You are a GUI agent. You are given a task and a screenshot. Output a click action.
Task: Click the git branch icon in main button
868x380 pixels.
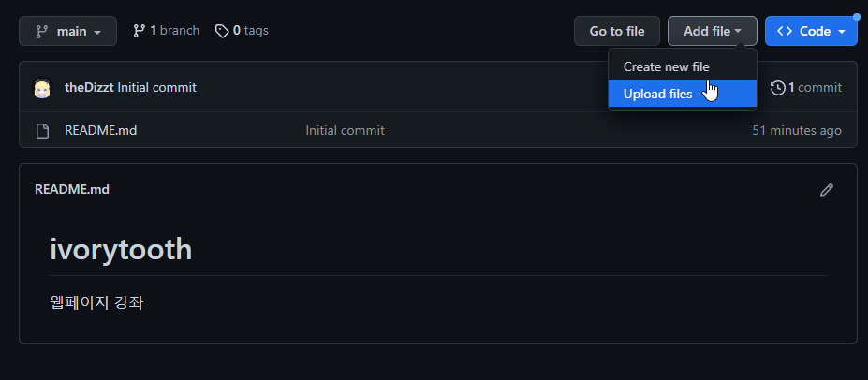pyautogui.click(x=41, y=32)
